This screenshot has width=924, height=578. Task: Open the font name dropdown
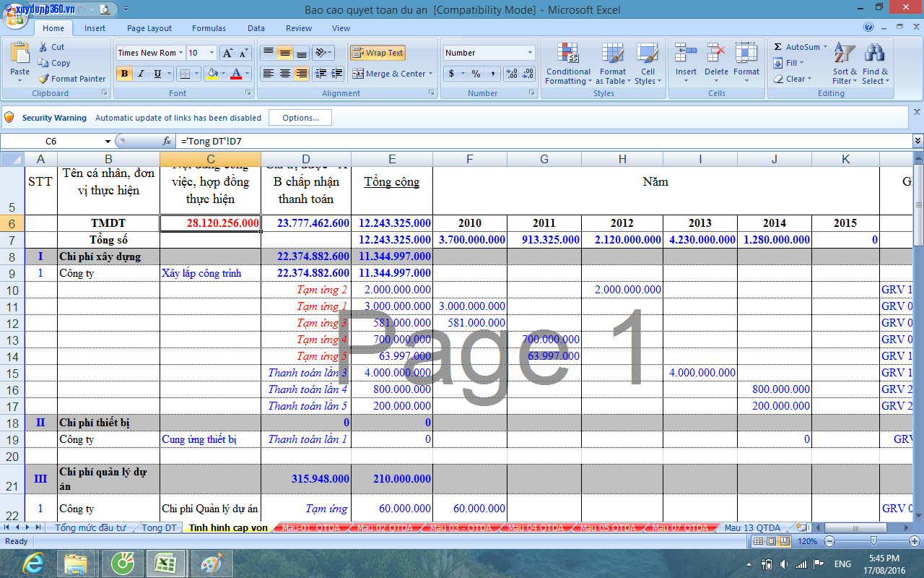click(180, 53)
